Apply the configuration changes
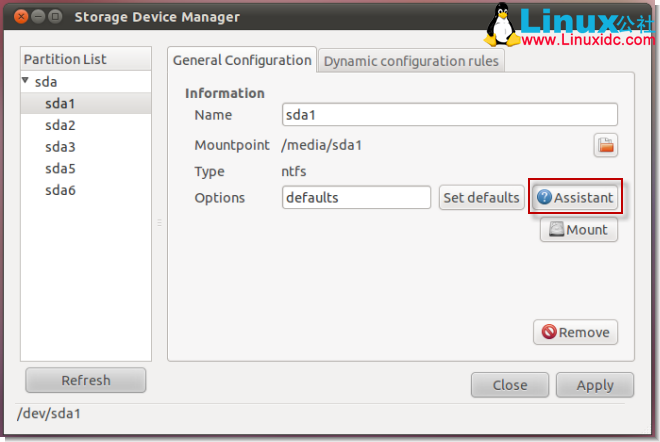This screenshot has width=660, height=442. 595,385
